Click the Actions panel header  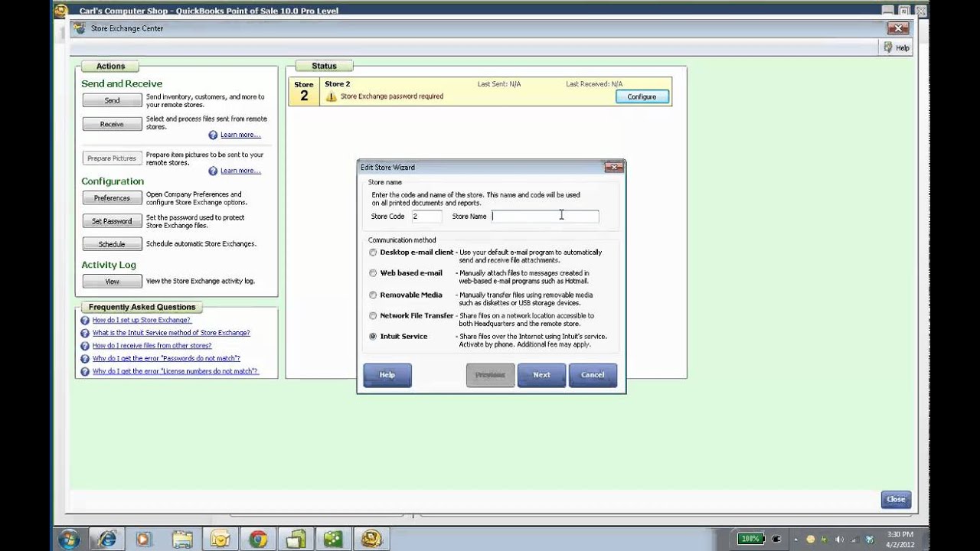pyautogui.click(x=110, y=67)
